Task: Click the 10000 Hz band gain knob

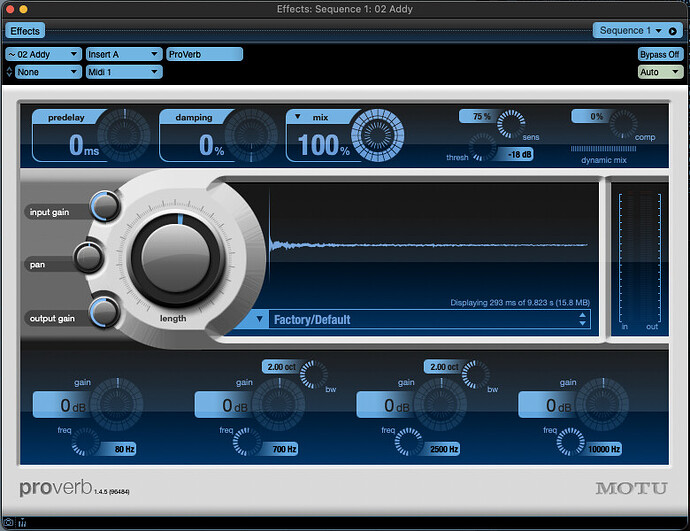Action: coord(603,404)
